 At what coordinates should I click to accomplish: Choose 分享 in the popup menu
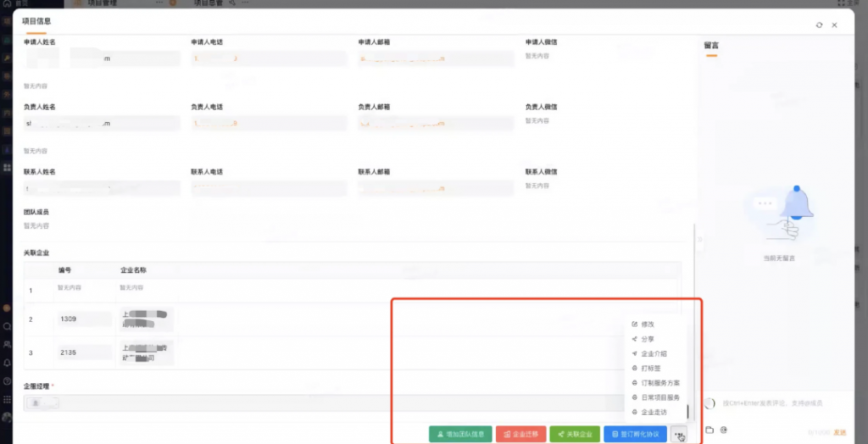point(648,339)
